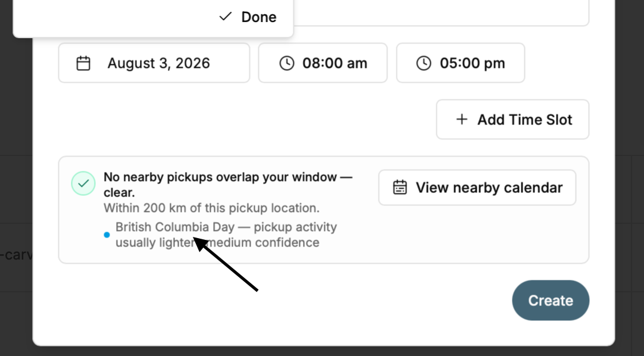
Task: Click the Within 200 km description text
Action: coord(211,208)
